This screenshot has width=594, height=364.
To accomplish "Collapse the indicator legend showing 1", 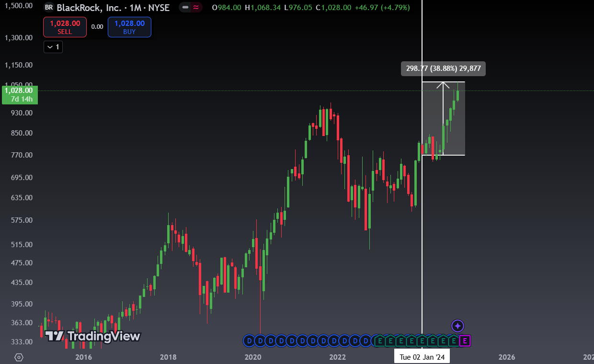I will coord(53,47).
